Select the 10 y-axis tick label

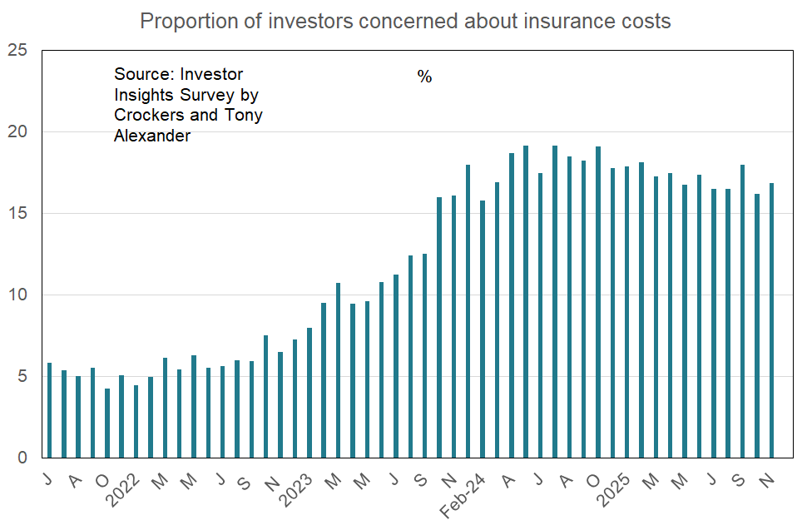click(19, 295)
